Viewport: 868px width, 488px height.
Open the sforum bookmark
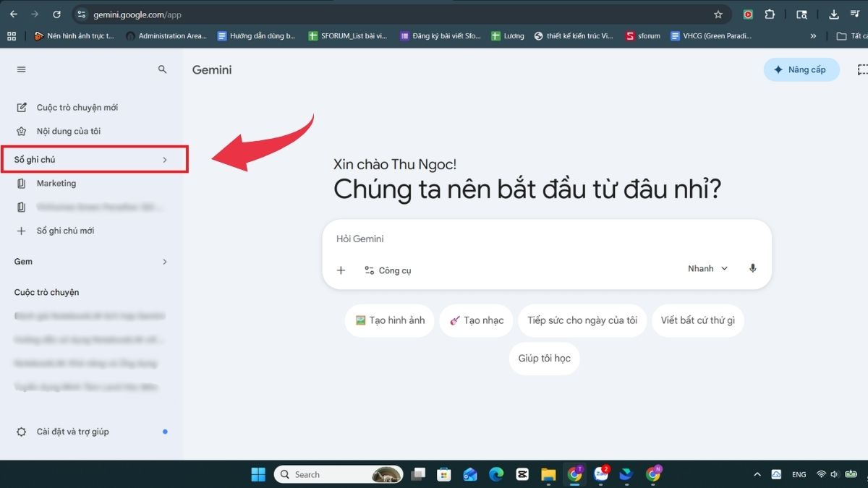tap(643, 35)
